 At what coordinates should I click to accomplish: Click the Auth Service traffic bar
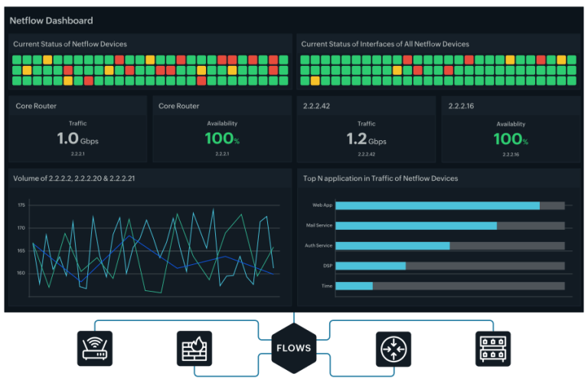(450, 246)
